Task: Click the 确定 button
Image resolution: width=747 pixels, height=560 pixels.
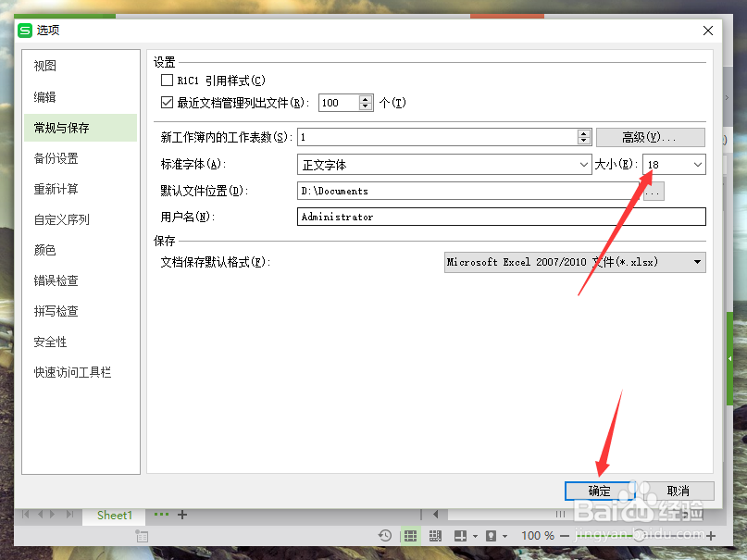Action: pyautogui.click(x=599, y=491)
